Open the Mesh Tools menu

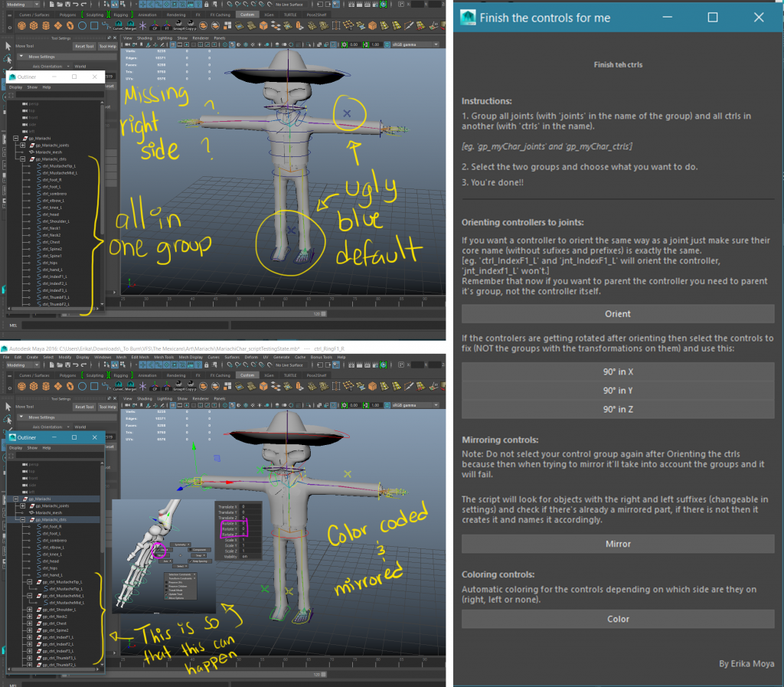point(163,358)
